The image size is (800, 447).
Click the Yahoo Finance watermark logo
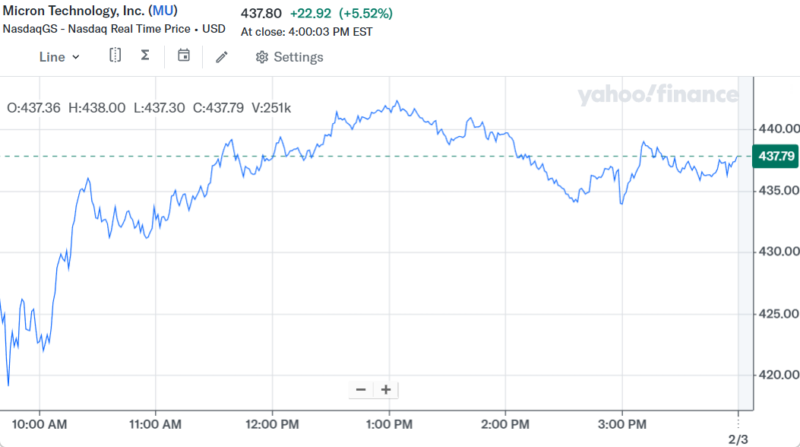click(657, 96)
